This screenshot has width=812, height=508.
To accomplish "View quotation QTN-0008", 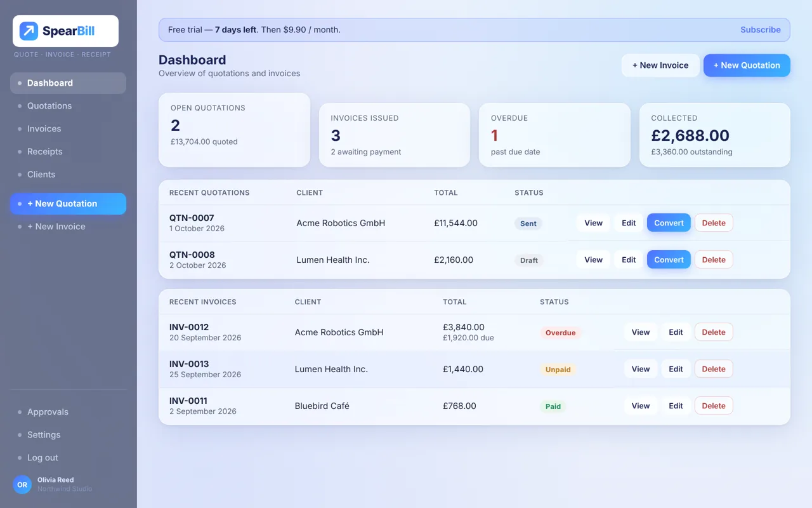I will point(594,260).
